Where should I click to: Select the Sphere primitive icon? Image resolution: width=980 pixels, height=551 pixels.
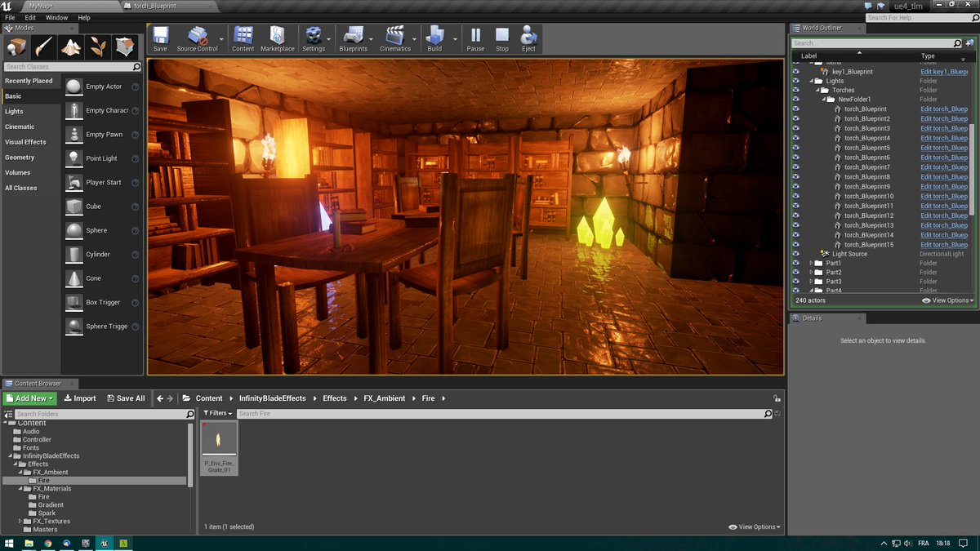(74, 230)
